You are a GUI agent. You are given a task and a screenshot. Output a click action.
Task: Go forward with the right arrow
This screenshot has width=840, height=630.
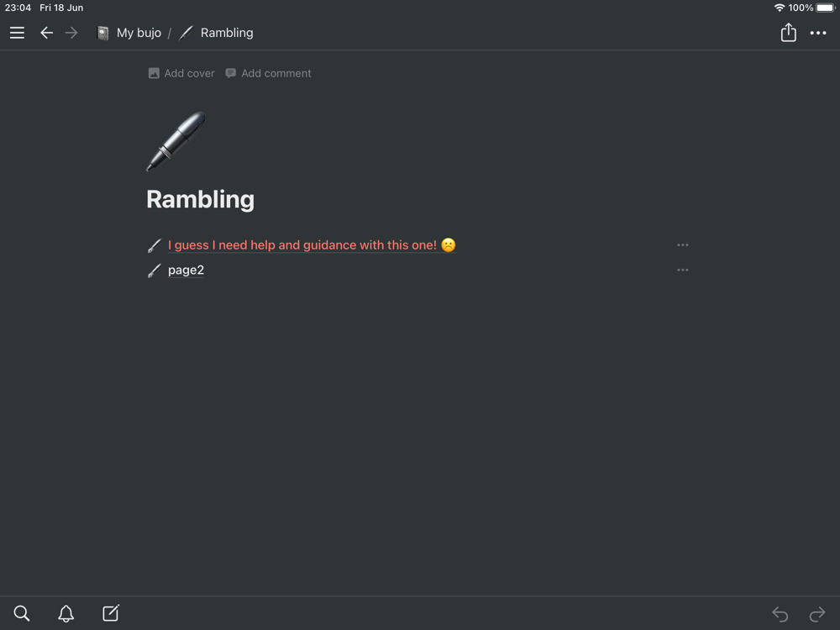click(x=71, y=33)
